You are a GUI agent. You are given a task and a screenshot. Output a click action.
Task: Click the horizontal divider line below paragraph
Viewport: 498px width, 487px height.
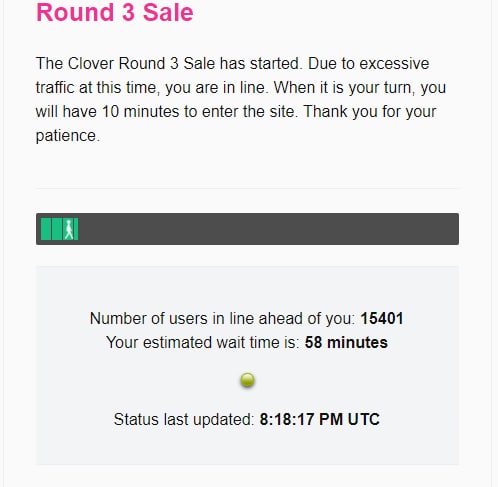[x=247, y=189]
